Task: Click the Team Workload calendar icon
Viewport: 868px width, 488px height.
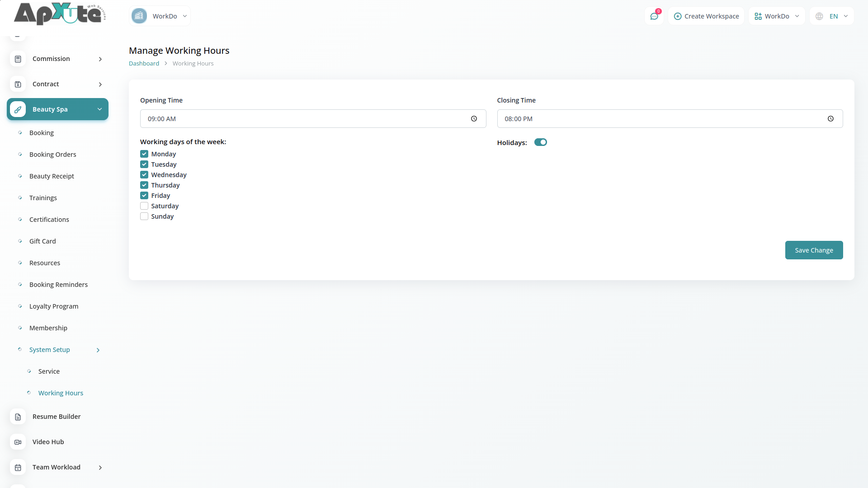Action: click(x=18, y=468)
